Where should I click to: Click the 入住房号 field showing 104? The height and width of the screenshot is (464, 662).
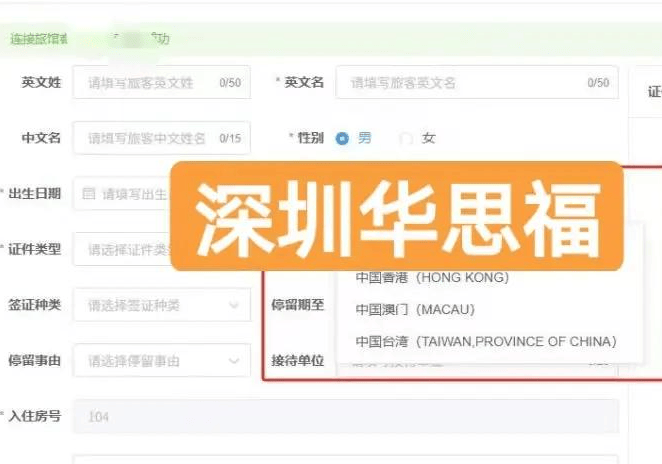[345, 416]
